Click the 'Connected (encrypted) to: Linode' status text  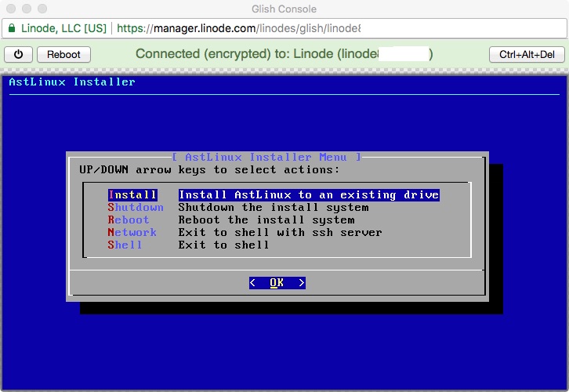tap(284, 54)
